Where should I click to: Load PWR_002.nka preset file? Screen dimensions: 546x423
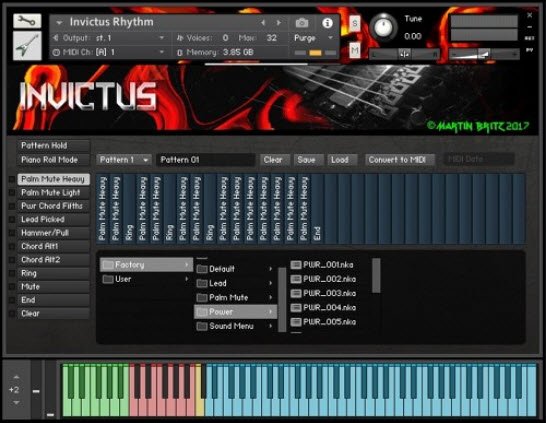click(x=323, y=279)
